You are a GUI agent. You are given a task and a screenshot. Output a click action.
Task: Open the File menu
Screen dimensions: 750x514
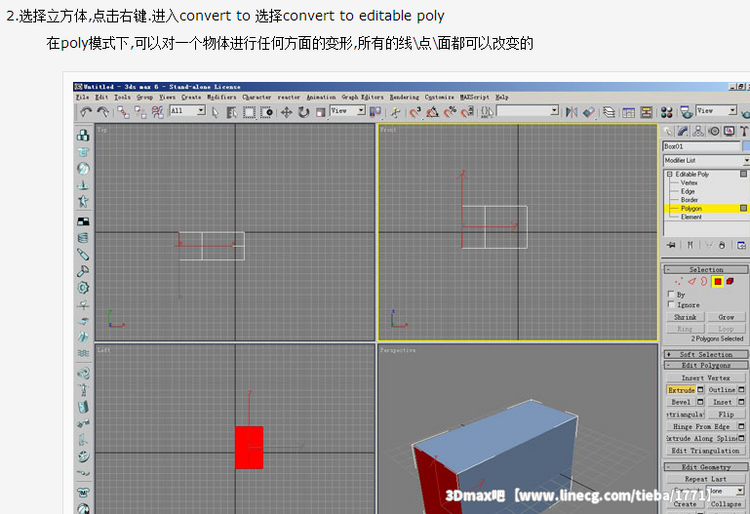point(82,97)
